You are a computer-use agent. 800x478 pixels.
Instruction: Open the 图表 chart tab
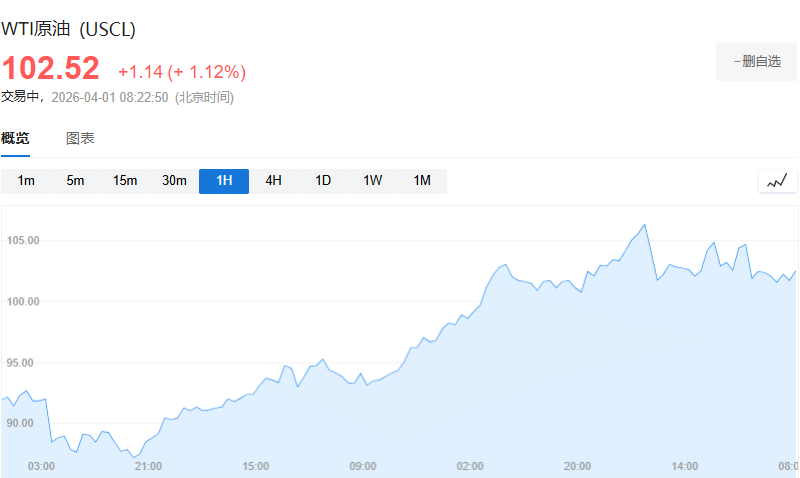(80, 139)
